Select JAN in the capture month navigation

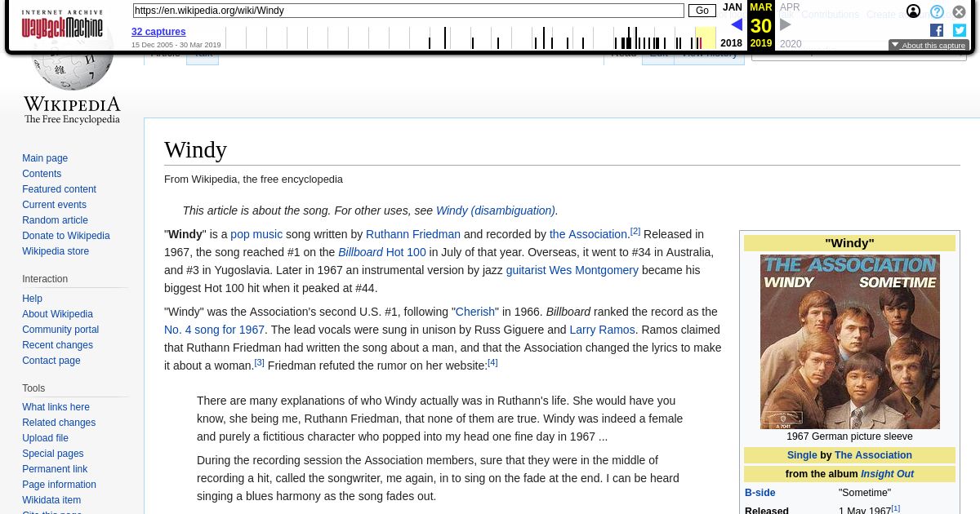point(733,7)
